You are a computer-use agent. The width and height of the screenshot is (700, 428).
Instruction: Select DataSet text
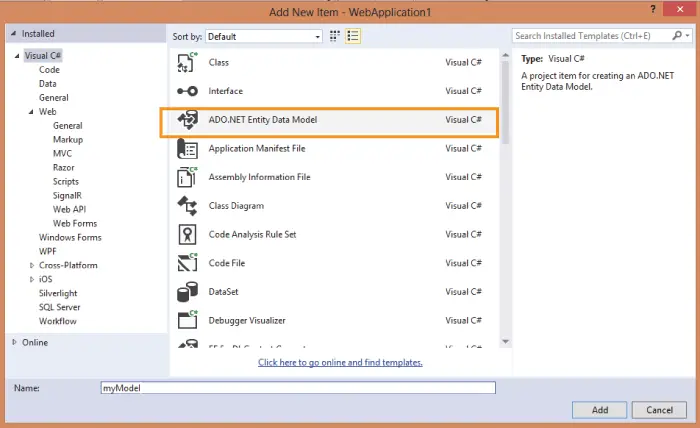tap(223, 292)
